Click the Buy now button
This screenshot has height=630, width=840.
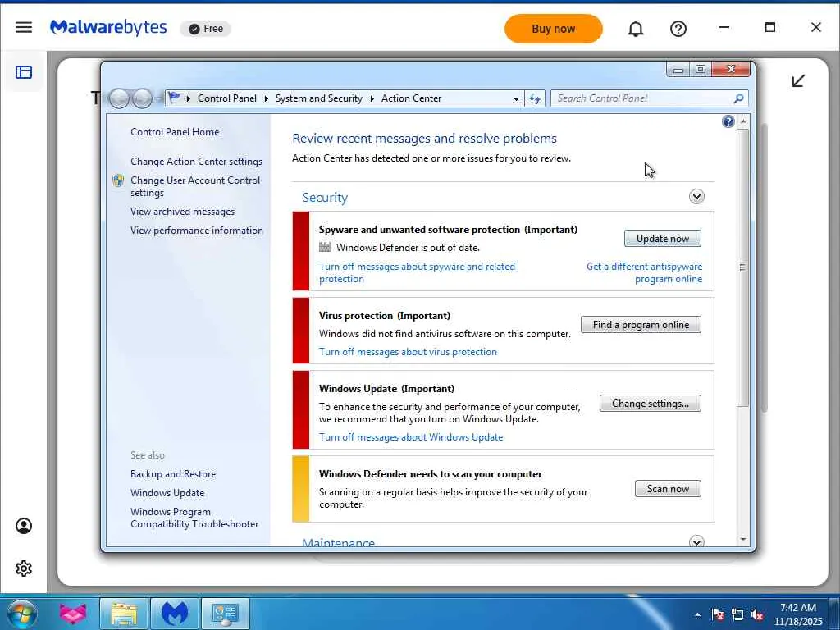554,29
